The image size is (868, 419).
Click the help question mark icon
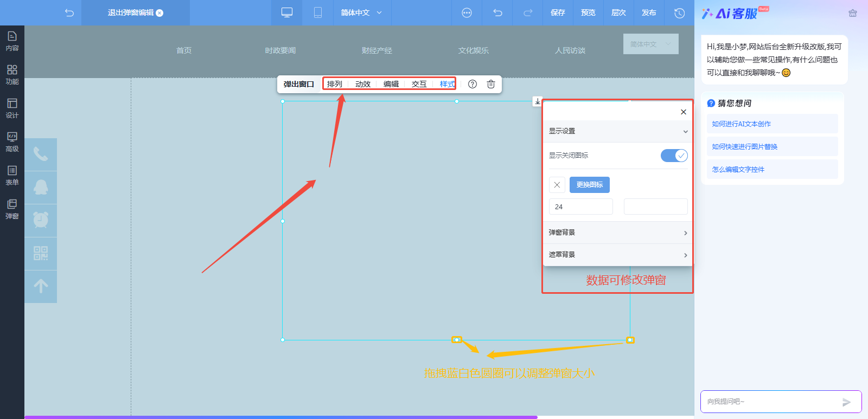pyautogui.click(x=473, y=84)
